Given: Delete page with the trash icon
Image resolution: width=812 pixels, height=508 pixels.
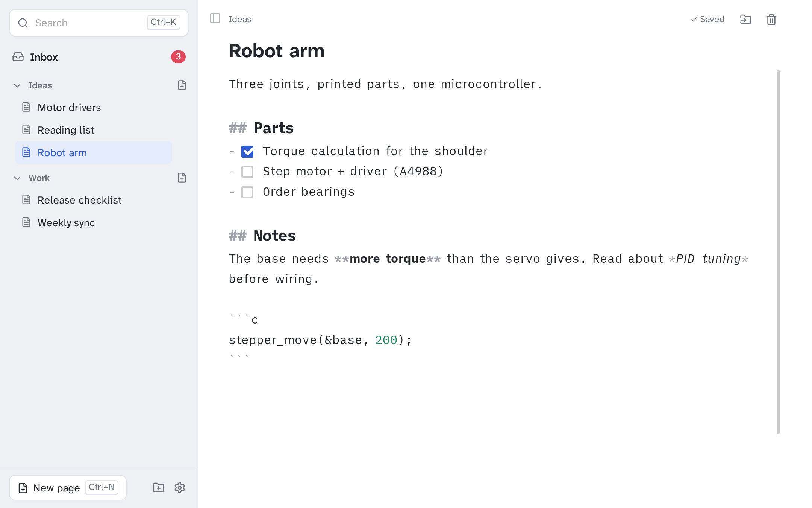Looking at the screenshot, I should pyautogui.click(x=771, y=19).
